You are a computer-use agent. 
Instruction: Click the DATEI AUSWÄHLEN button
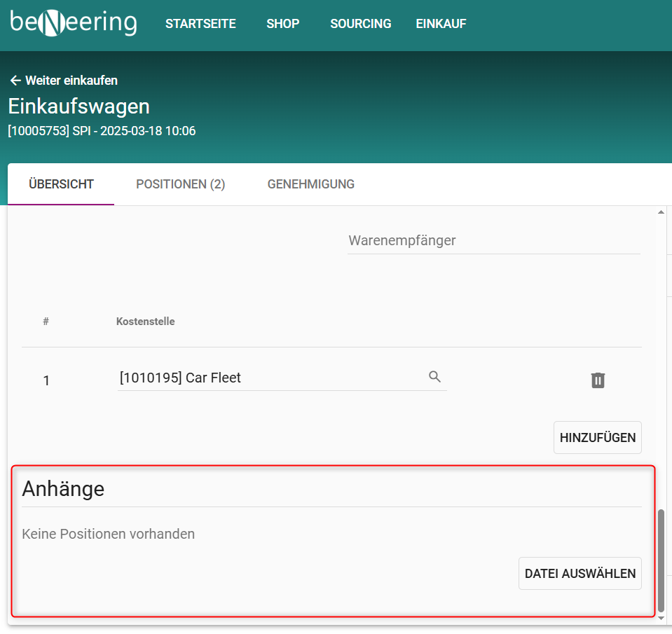point(580,573)
